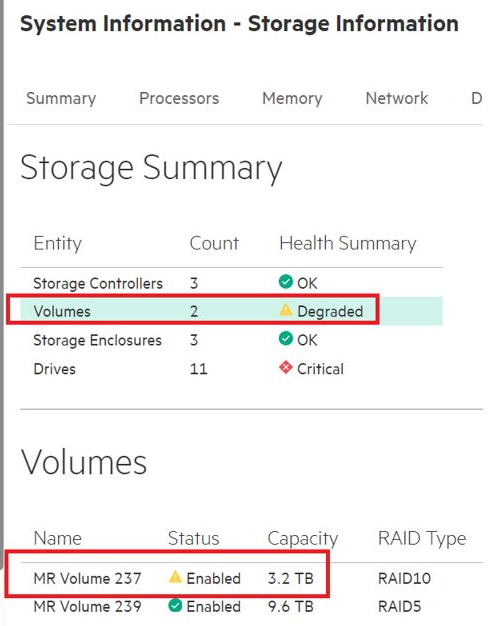Select the Network tab
This screenshot has height=626, width=488.
(397, 98)
